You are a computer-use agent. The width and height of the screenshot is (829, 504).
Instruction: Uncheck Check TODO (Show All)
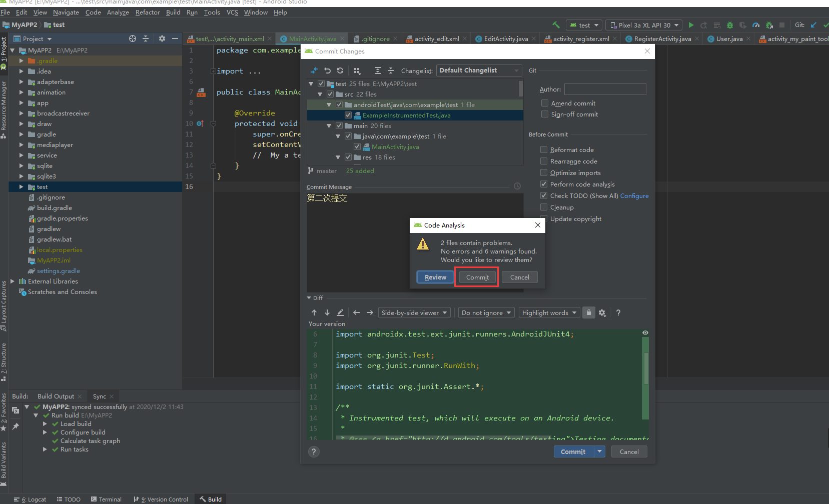tap(544, 195)
